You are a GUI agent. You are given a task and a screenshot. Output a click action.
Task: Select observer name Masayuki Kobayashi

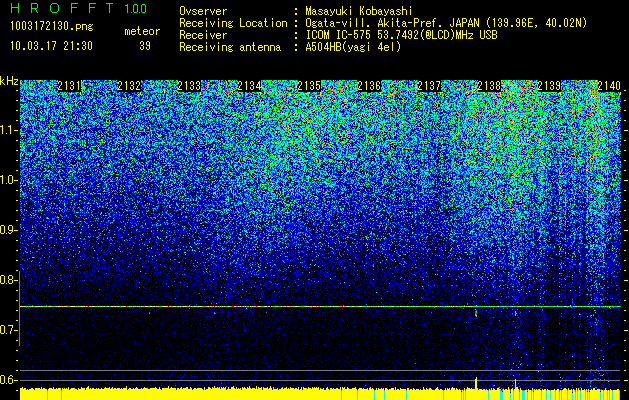pos(358,11)
